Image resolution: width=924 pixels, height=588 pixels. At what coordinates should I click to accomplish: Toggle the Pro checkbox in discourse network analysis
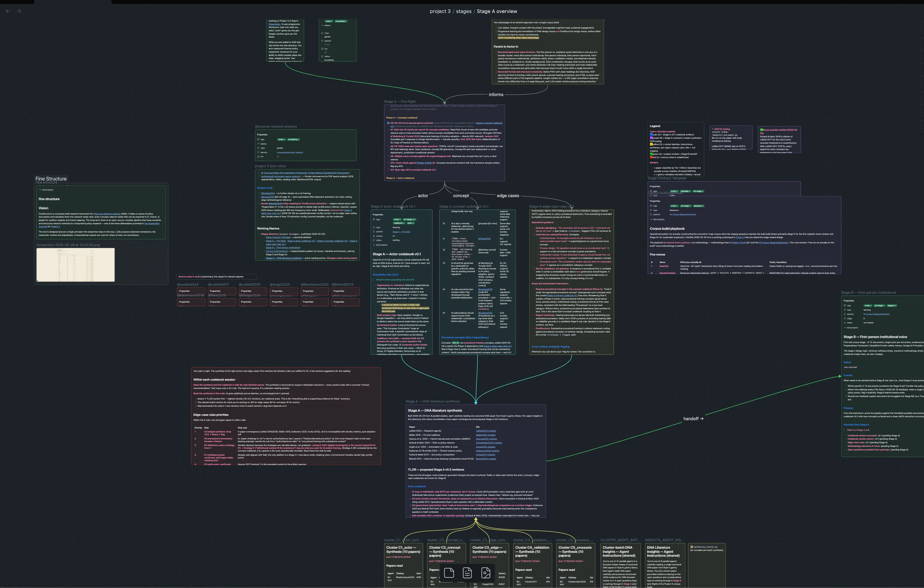tap(278, 157)
